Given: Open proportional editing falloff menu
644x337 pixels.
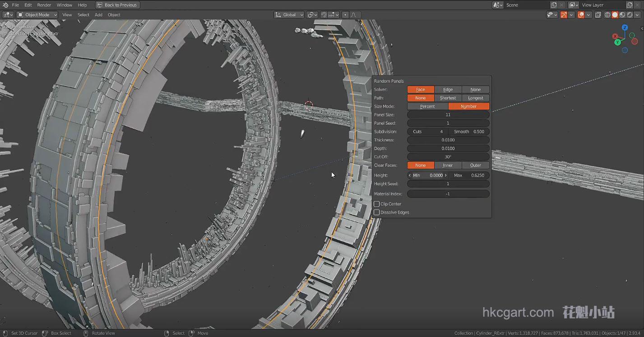Looking at the screenshot, I should pyautogui.click(x=354, y=15).
